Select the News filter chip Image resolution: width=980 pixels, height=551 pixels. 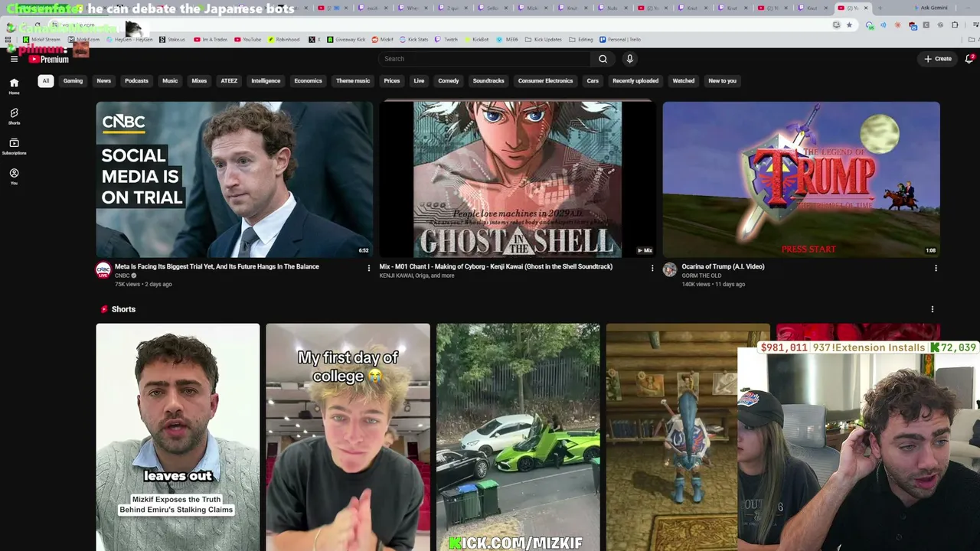click(x=104, y=80)
